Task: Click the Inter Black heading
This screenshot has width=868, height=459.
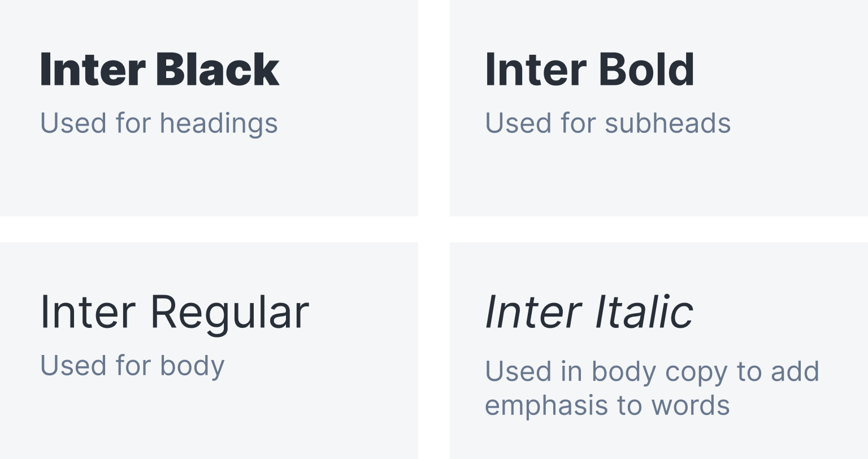Action: coord(159,70)
